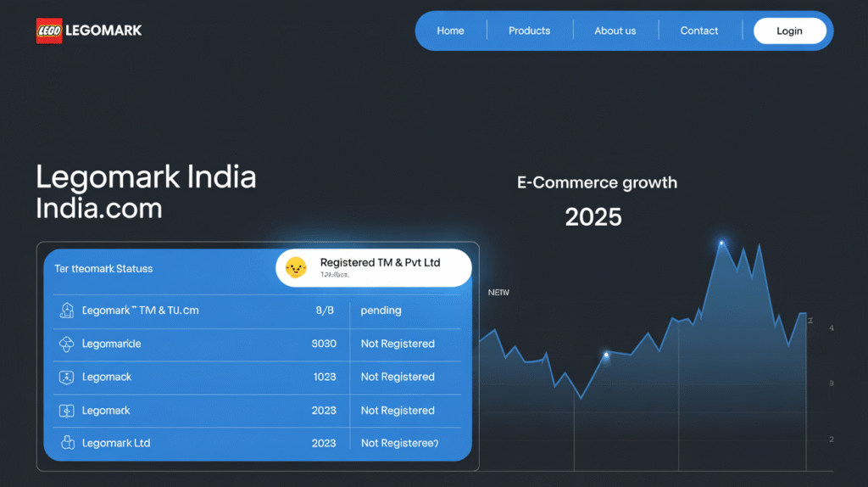Click the glowing mid-chart data point
868x487 pixels.
(x=606, y=355)
